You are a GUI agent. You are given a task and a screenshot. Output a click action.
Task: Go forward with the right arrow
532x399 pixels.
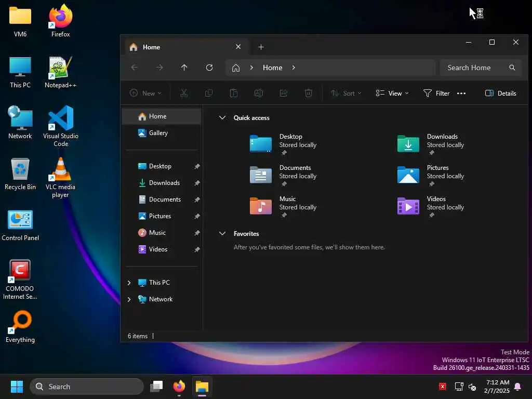(x=159, y=68)
